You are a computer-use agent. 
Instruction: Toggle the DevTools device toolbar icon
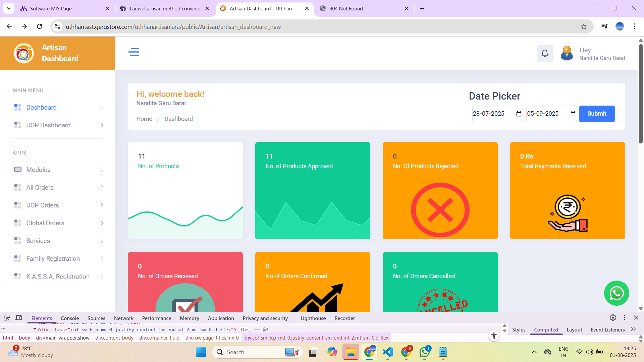click(x=19, y=318)
